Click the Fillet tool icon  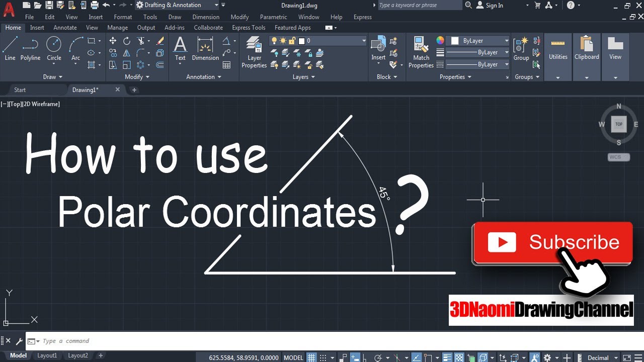click(141, 53)
